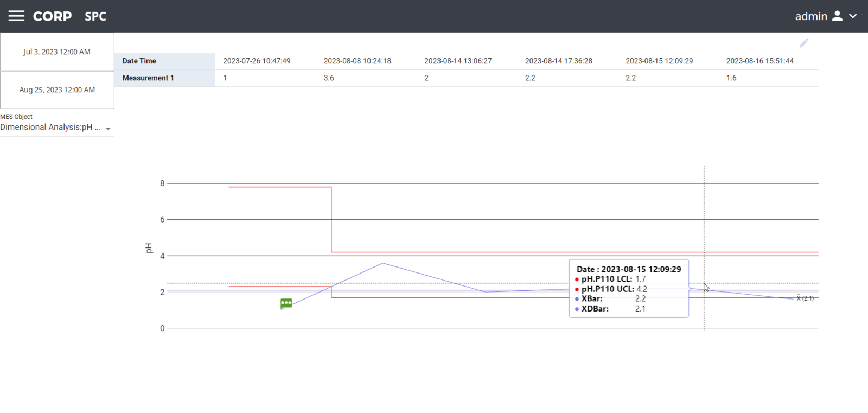Click the admin username text
Screen dimensions: 868x413
tap(811, 16)
